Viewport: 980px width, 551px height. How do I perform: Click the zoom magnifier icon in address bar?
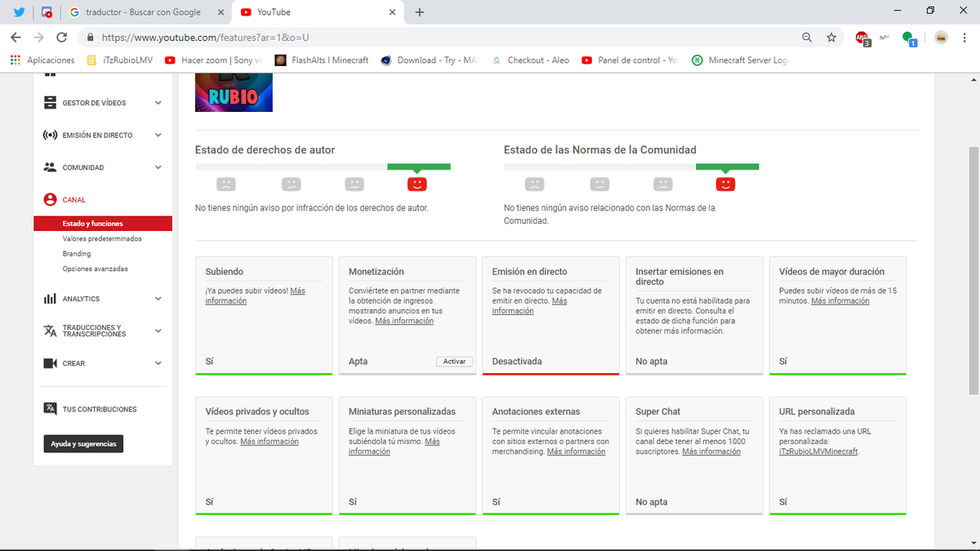[x=807, y=38]
